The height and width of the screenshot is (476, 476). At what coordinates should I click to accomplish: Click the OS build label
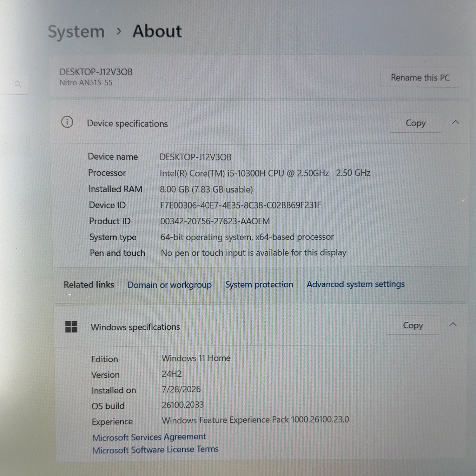[108, 406]
